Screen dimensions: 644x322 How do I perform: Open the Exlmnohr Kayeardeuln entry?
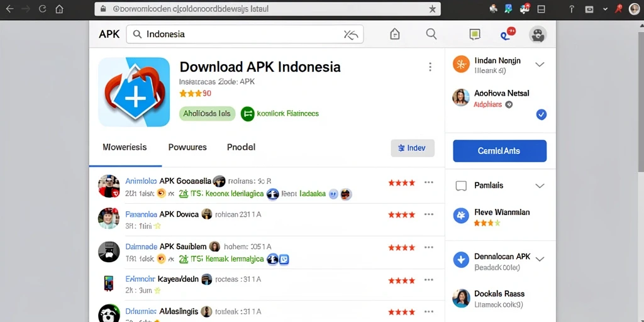pyautogui.click(x=162, y=279)
